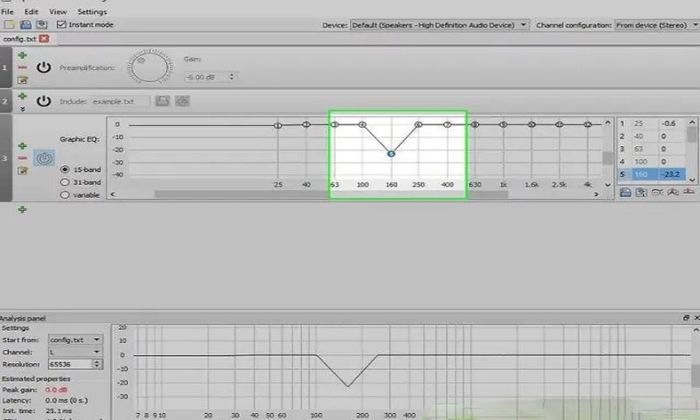Toggle power for the Preamplification filter
This screenshot has height=420, width=700.
43,67
